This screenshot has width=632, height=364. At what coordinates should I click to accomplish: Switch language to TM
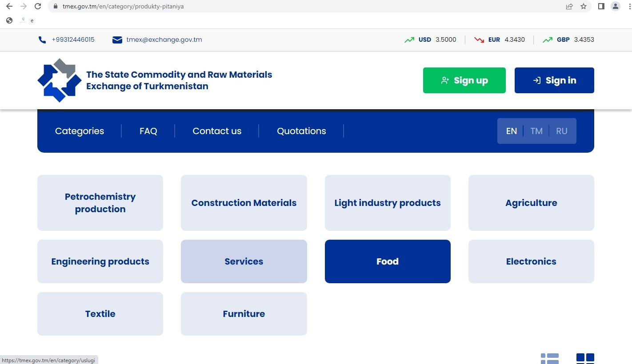point(536,131)
